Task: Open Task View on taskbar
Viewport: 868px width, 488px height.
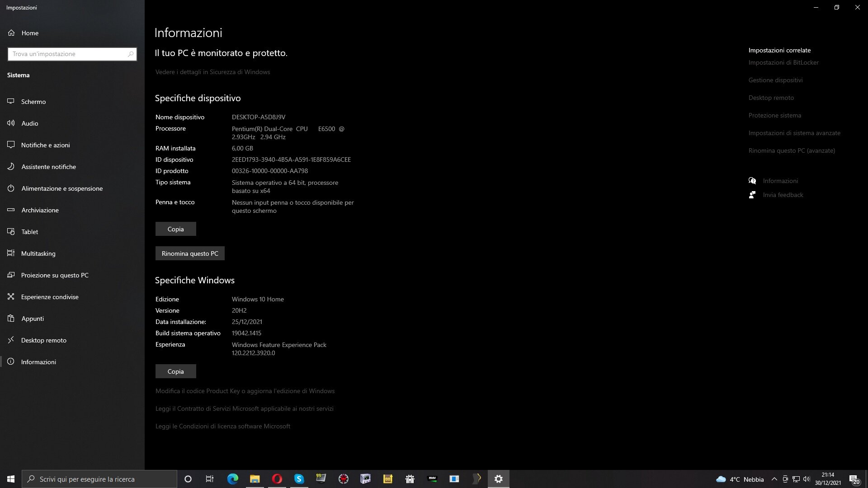Action: click(x=210, y=479)
